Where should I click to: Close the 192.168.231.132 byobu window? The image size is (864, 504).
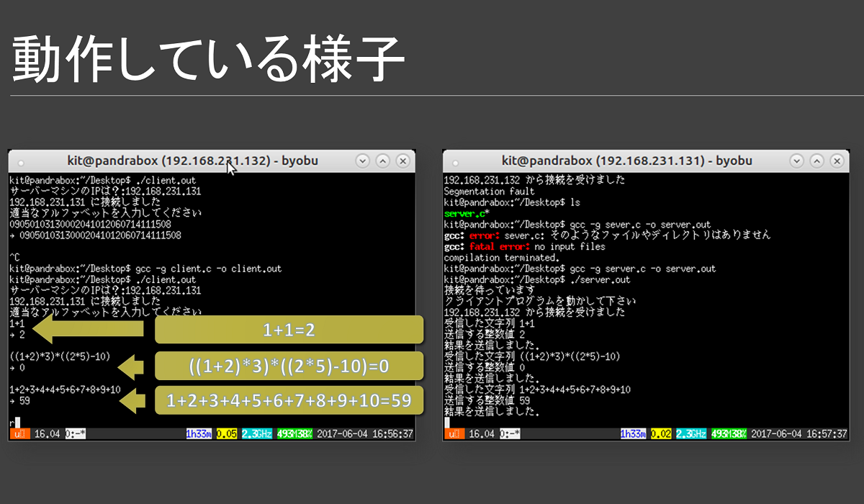(403, 161)
